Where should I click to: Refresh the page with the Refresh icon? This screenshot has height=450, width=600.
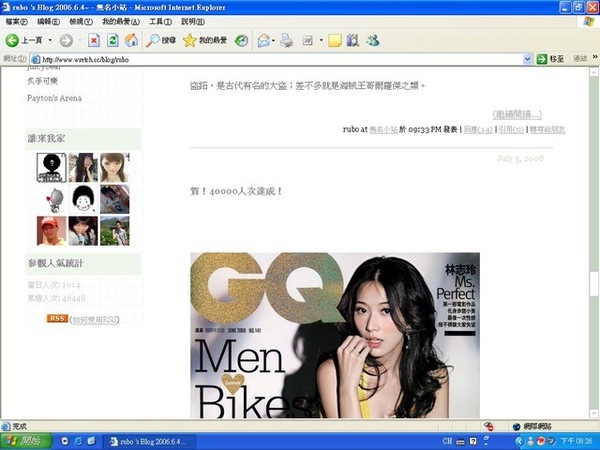[112, 40]
